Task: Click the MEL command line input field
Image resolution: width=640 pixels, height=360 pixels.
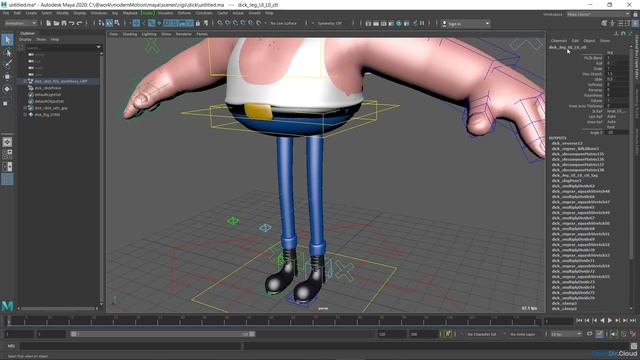Action: (x=131, y=346)
